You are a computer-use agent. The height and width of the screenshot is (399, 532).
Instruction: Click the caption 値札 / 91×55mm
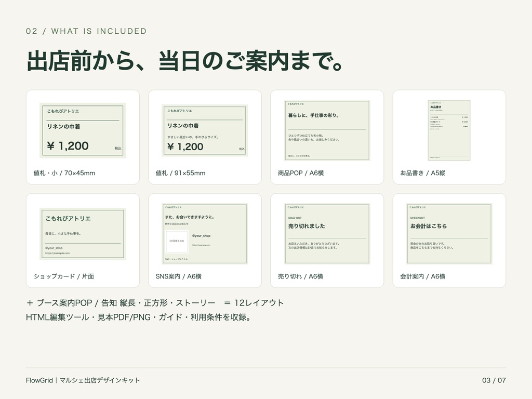pos(180,173)
